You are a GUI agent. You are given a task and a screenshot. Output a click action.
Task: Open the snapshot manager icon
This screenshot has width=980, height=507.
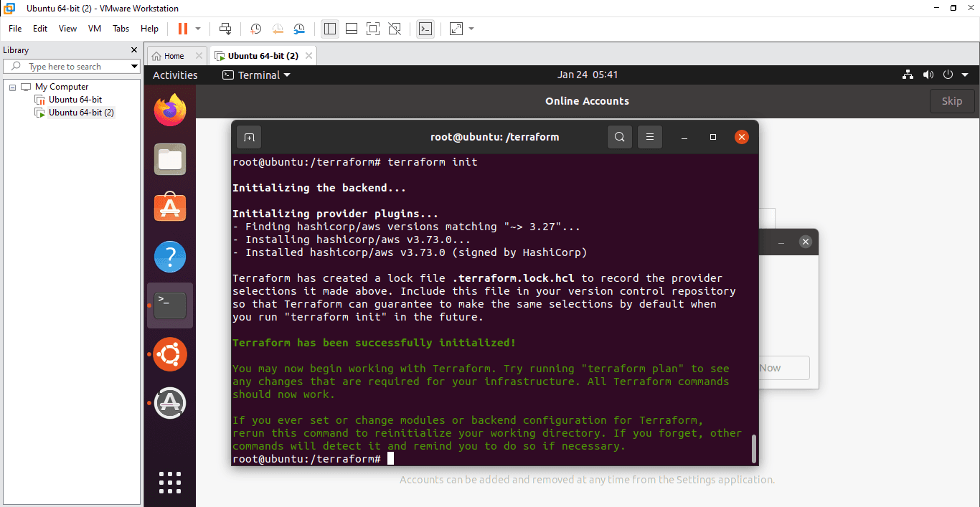tap(300, 29)
